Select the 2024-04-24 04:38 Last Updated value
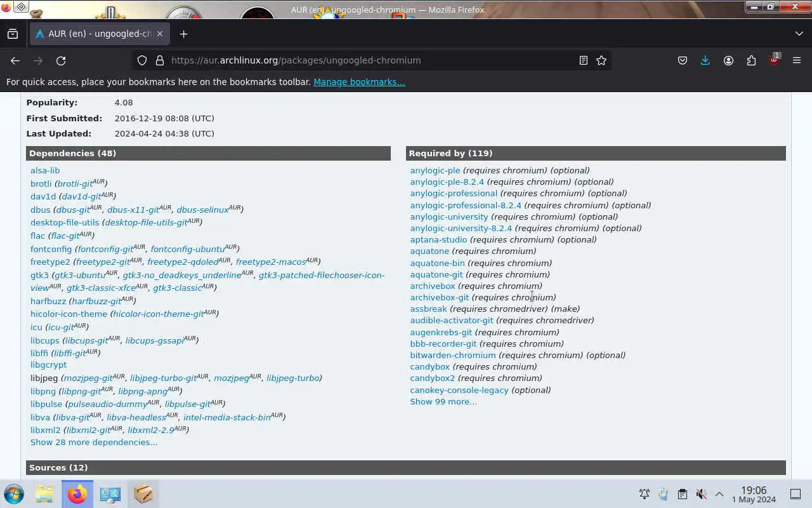The image size is (812, 508). coord(164,133)
